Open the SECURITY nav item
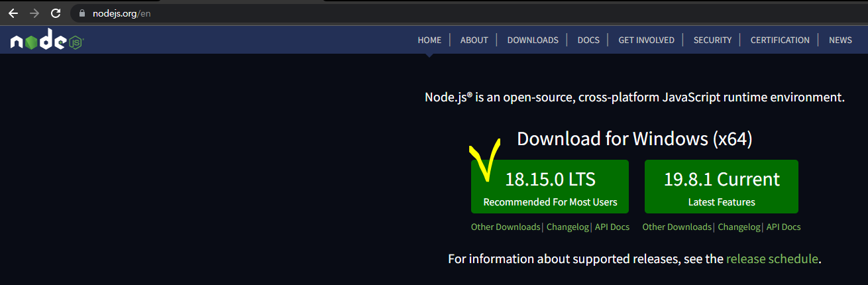The width and height of the screenshot is (868, 285). (x=712, y=40)
